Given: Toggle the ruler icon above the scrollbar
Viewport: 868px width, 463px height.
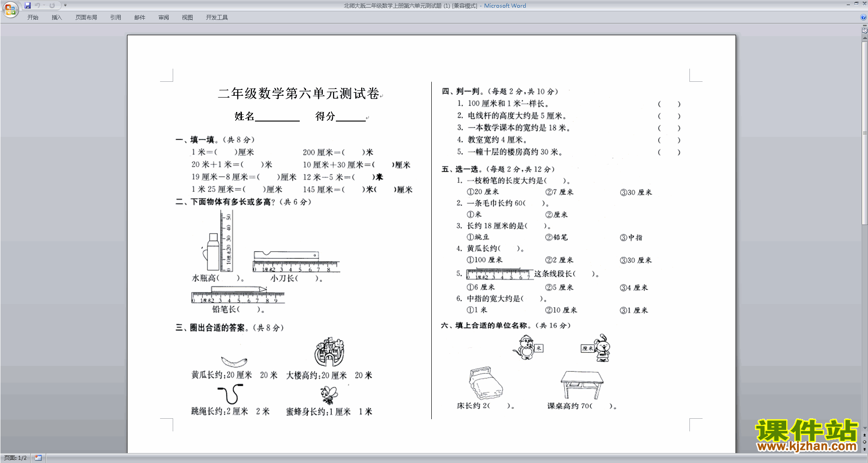Looking at the screenshot, I should click(864, 31).
